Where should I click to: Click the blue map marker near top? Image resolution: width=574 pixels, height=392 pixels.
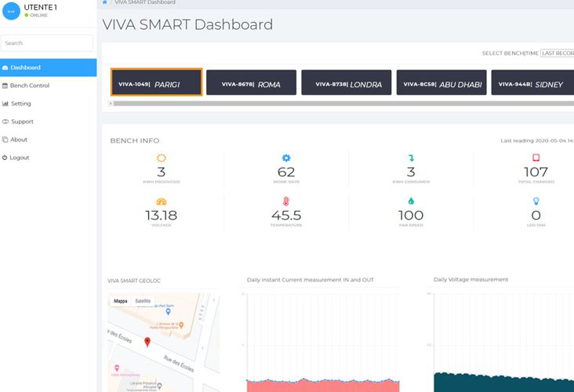tap(168, 312)
